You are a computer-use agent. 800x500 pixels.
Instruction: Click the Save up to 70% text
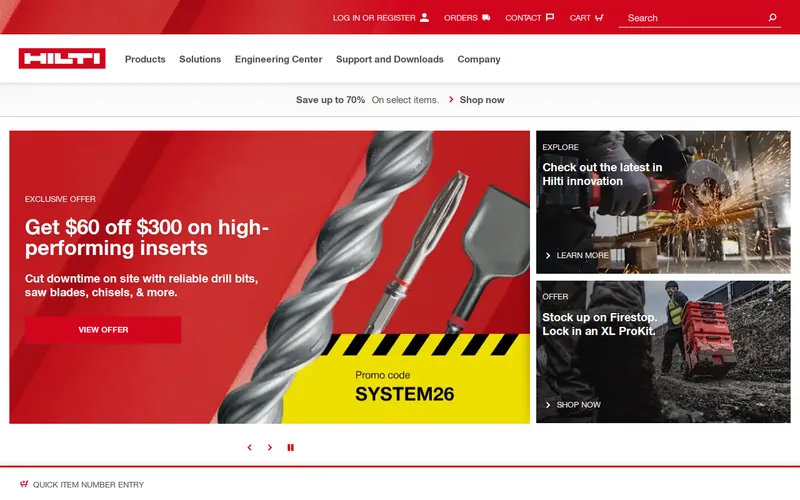[330, 99]
